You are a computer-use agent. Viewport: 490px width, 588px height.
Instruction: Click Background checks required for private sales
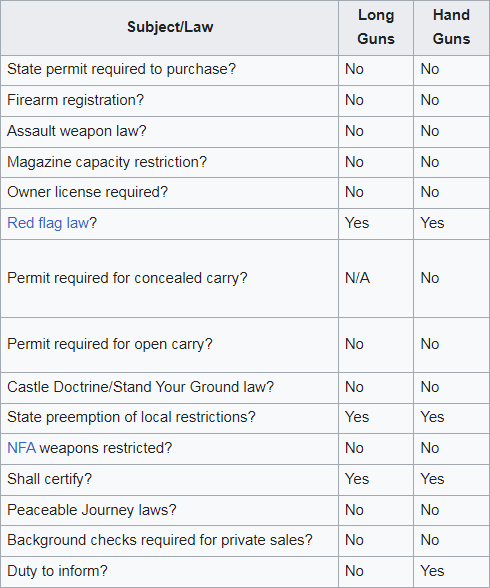[160, 540]
